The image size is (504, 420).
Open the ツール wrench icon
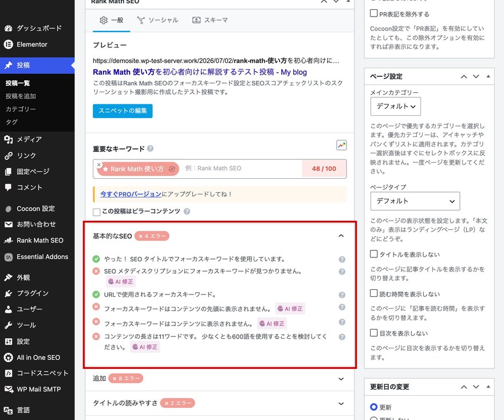(9, 325)
